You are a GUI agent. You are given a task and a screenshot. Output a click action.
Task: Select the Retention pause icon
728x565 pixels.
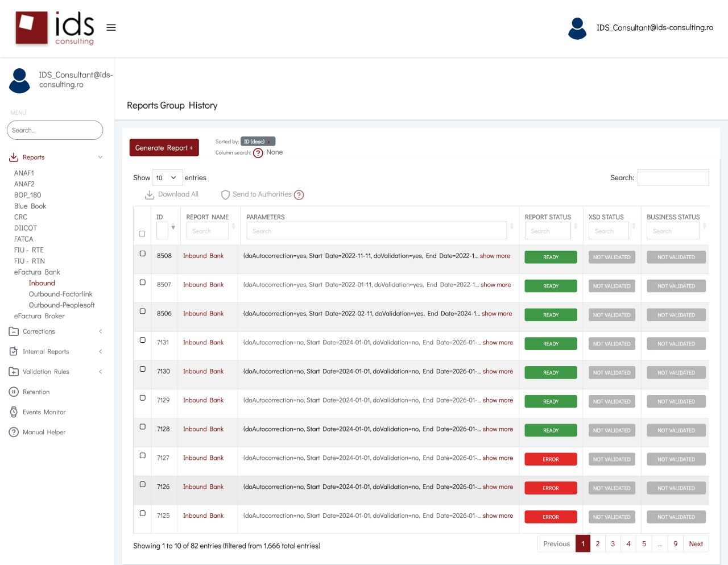point(14,392)
